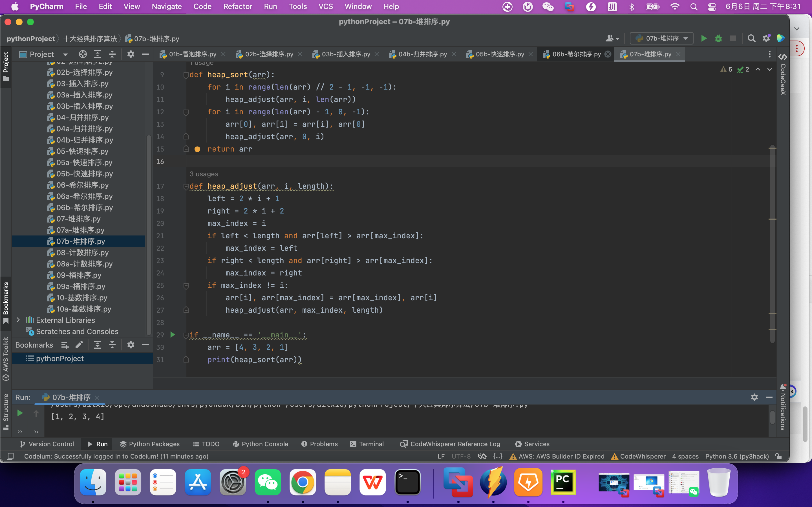Open the run configuration dropdown 07b-堆排序
The width and height of the screenshot is (812, 507).
661,38
